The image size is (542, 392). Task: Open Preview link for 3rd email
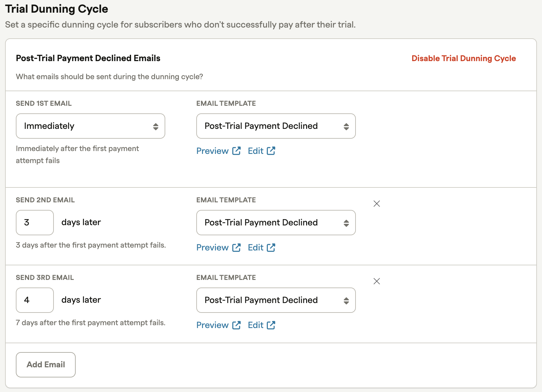click(212, 325)
